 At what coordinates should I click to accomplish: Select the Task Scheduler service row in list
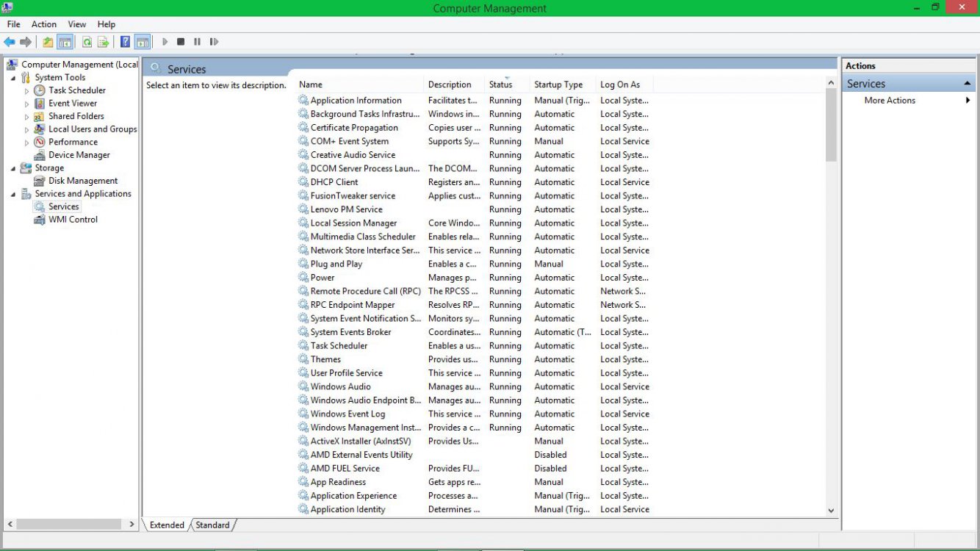point(474,345)
